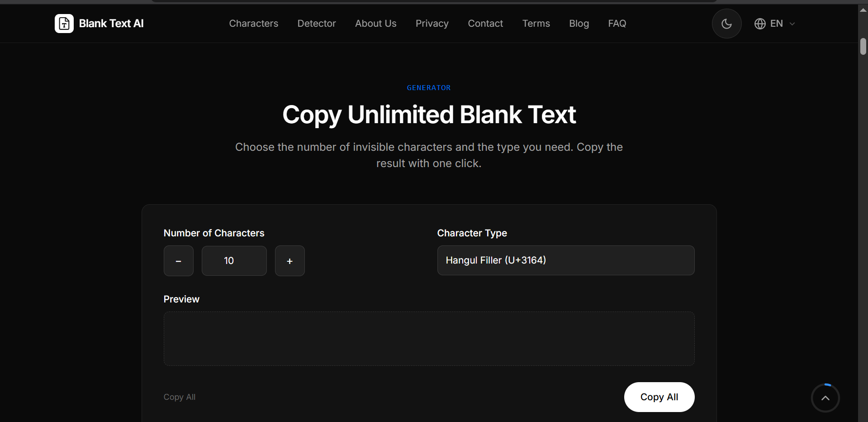Click the scroll-to-top arrow button
This screenshot has width=868, height=422.
825,398
